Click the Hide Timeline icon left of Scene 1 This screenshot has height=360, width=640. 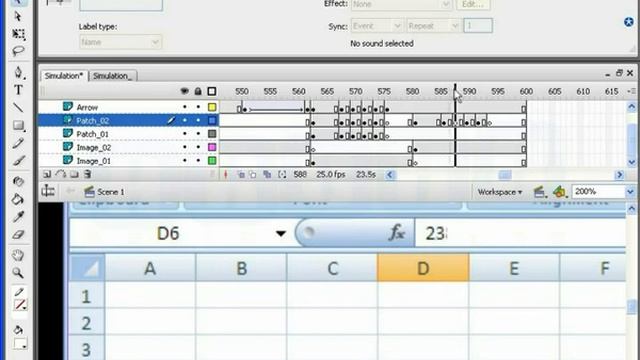pyautogui.click(x=48, y=191)
